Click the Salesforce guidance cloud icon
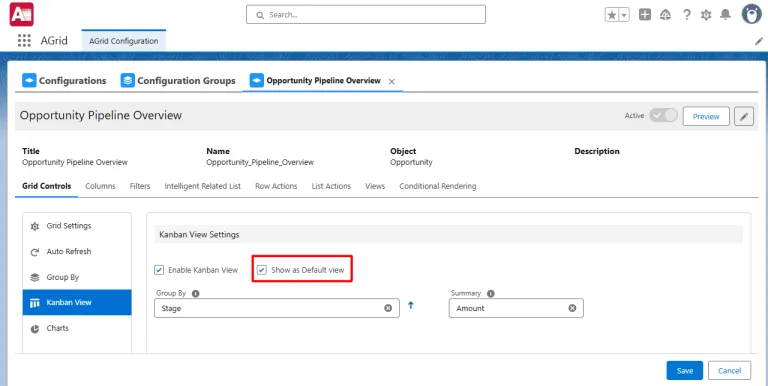Viewport: 768px width, 386px height. click(665, 15)
